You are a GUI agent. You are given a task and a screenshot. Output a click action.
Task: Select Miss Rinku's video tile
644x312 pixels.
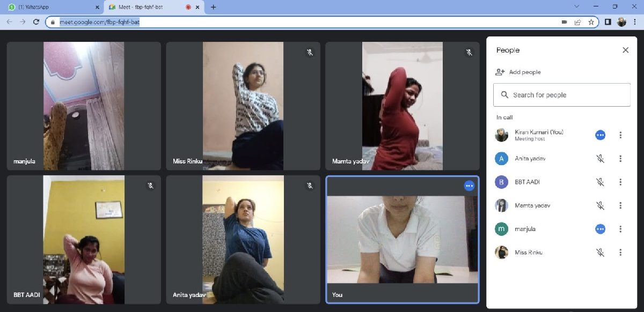coord(243,106)
